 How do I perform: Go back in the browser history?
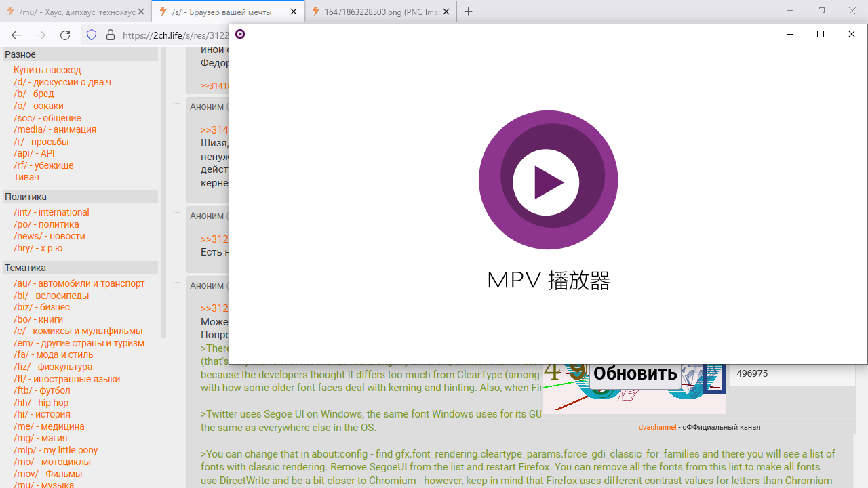coord(16,35)
